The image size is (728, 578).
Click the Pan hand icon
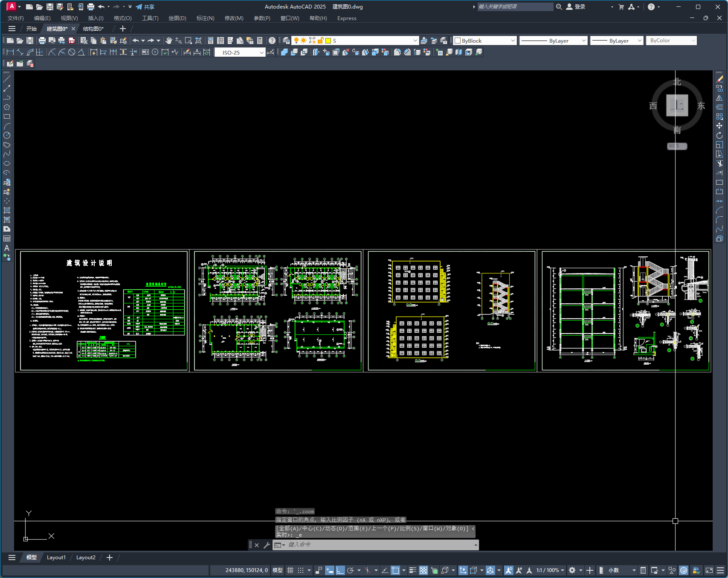[x=169, y=41]
